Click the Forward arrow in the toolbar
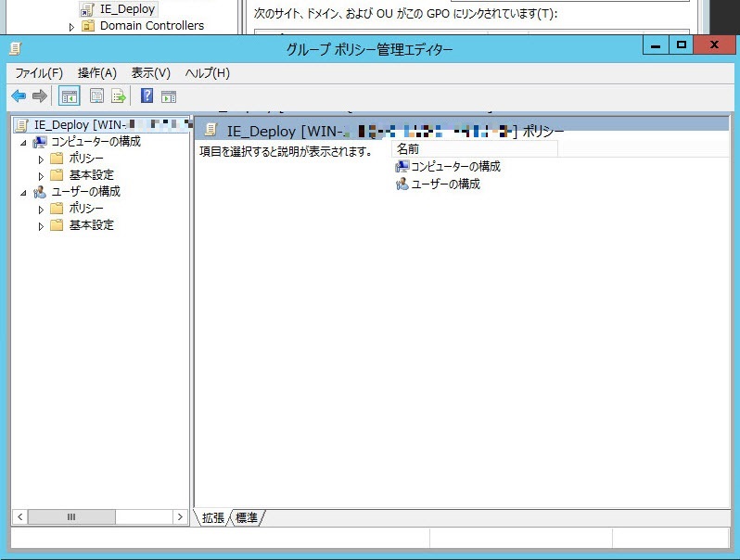 (x=39, y=95)
